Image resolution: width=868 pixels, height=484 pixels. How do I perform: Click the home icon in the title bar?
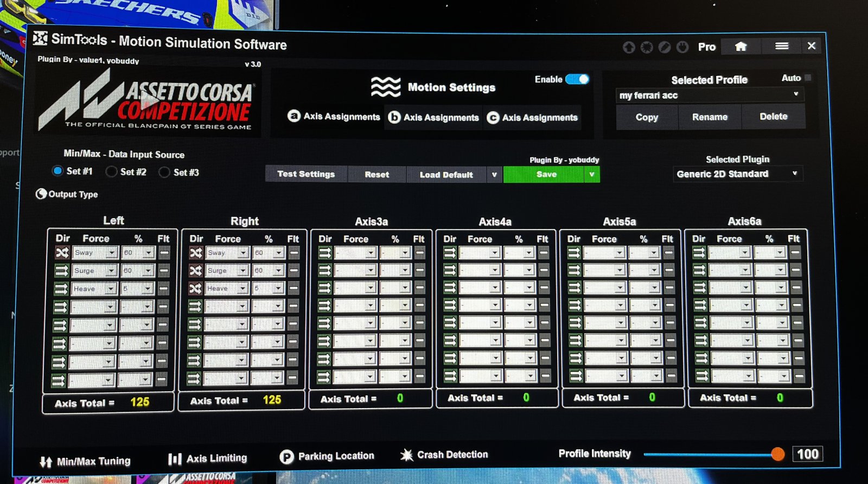point(741,47)
